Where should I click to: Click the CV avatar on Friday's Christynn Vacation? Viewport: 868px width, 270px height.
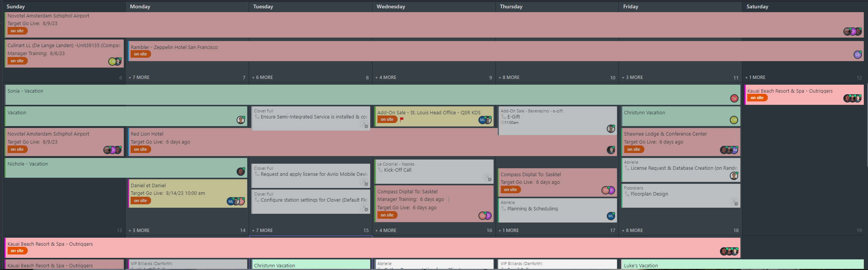(734, 120)
